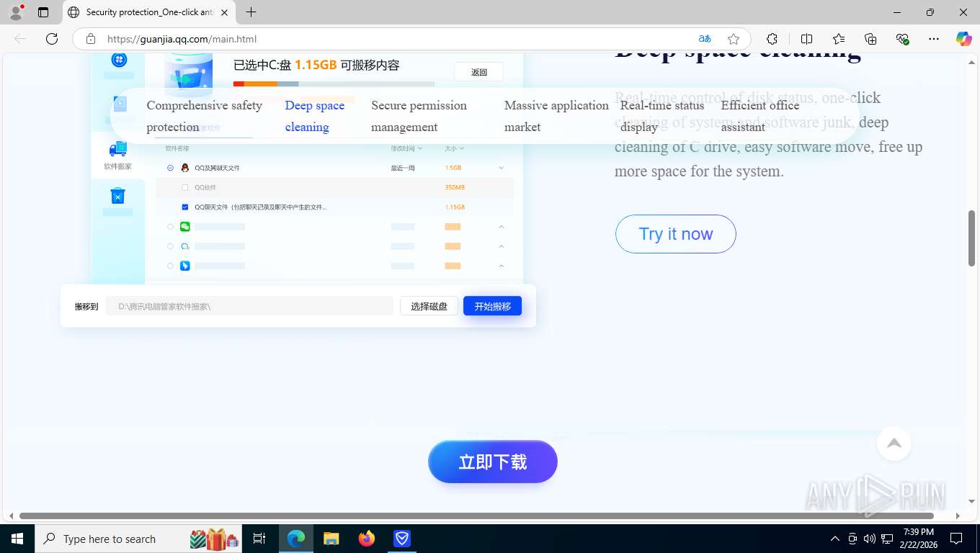
Task: Click the 立即下载 download button
Action: [x=493, y=462]
